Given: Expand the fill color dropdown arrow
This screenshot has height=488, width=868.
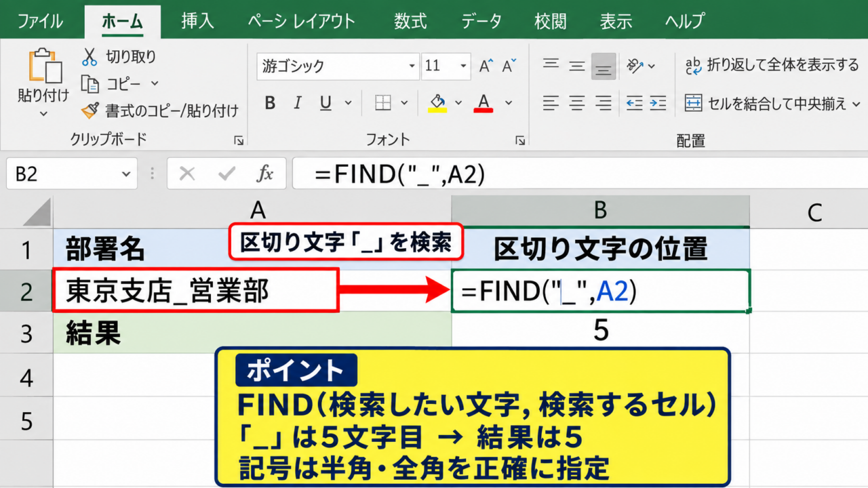Looking at the screenshot, I should coord(458,103).
